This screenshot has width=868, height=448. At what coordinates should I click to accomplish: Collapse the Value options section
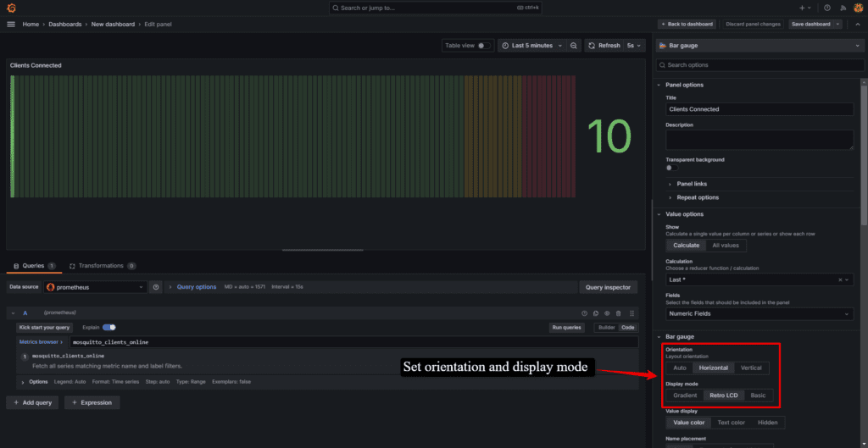[684, 214]
